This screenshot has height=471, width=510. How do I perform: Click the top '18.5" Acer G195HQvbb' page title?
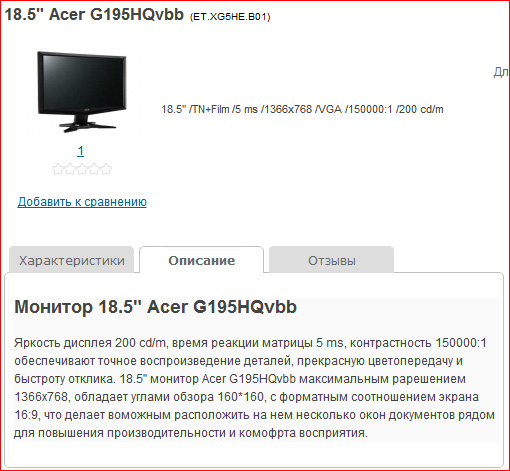pyautogui.click(x=94, y=14)
